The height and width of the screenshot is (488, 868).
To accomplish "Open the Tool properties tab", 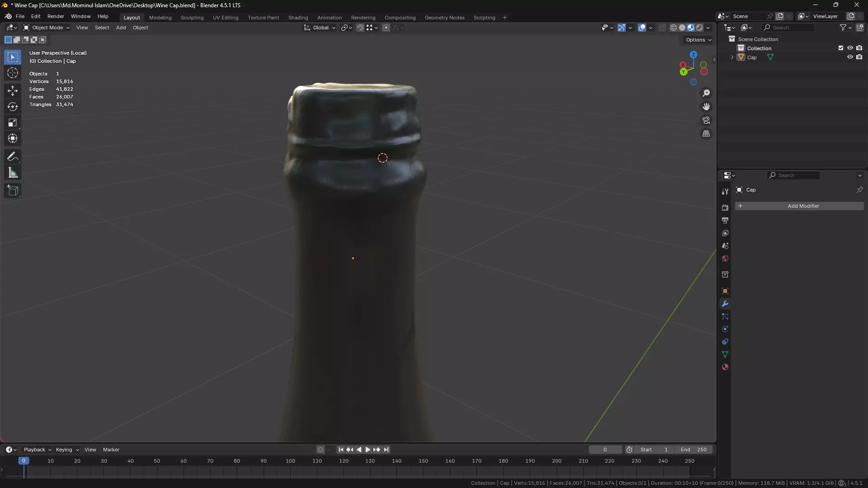I will pyautogui.click(x=725, y=192).
